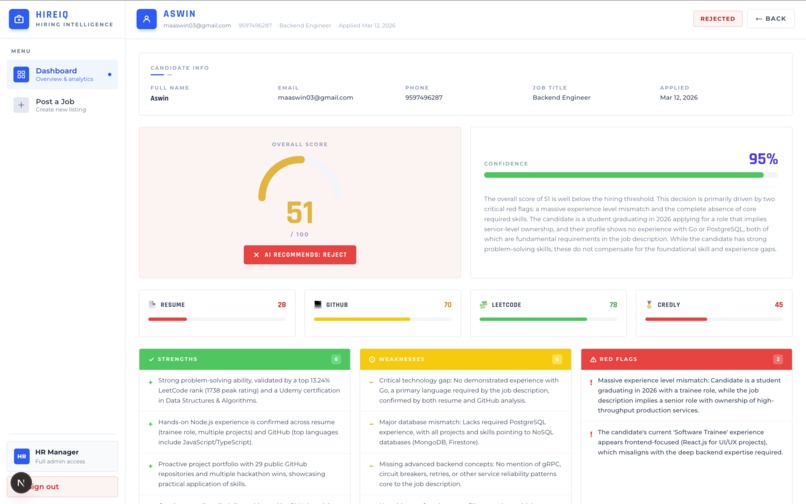The height and width of the screenshot is (504, 806).
Task: Click the plus bullet beside 'Strong problem-solving ability'
Action: pos(150,382)
